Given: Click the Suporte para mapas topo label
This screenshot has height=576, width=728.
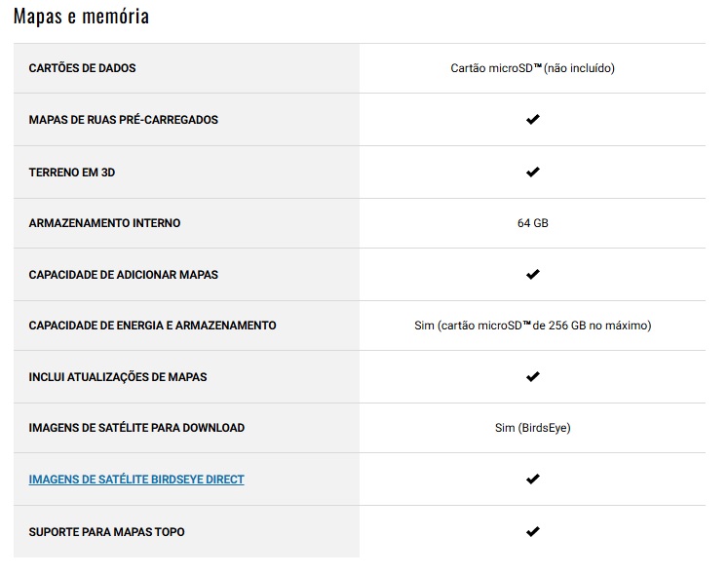Looking at the screenshot, I should coord(106,532).
